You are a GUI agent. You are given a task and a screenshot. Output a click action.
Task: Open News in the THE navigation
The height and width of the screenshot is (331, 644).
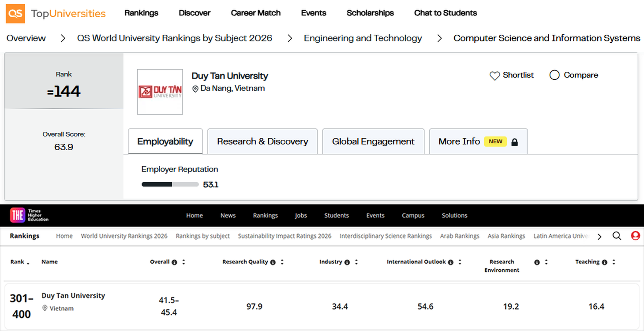tap(228, 216)
